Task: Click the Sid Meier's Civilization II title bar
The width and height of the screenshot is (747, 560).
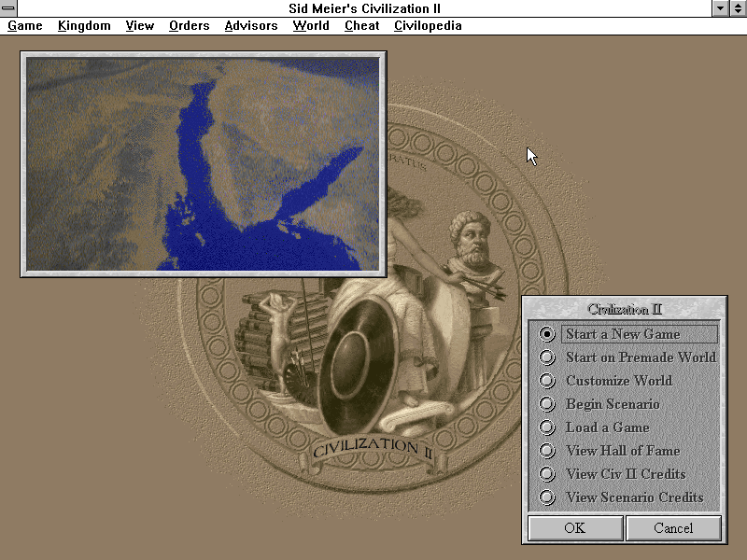Action: click(x=364, y=8)
